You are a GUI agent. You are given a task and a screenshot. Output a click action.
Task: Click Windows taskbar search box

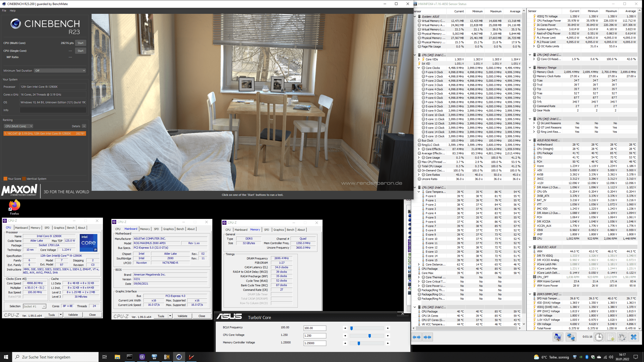[x=56, y=357]
